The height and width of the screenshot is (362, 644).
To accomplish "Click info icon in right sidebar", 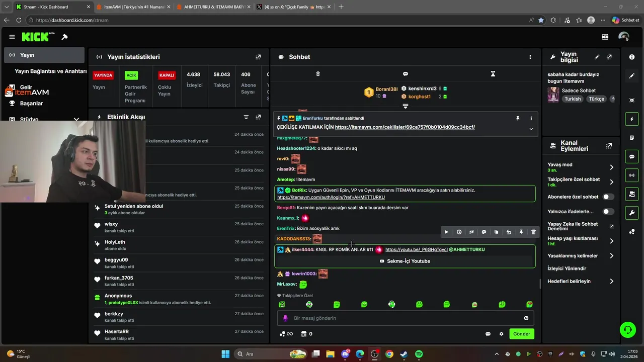I will [x=632, y=57].
